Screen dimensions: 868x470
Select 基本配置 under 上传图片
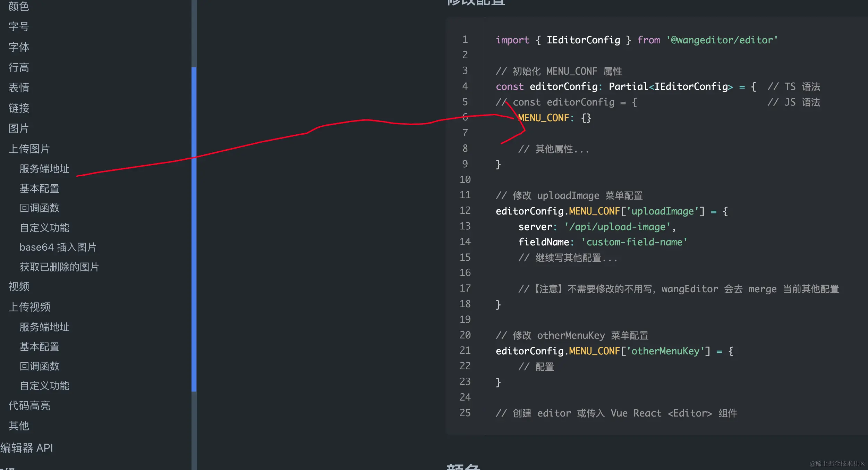coord(40,188)
